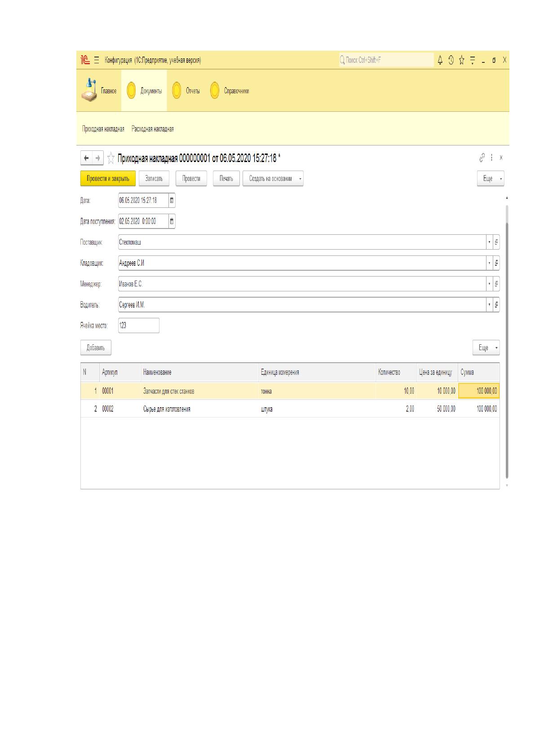
Task: Open the history clock icon
Action: 451,60
